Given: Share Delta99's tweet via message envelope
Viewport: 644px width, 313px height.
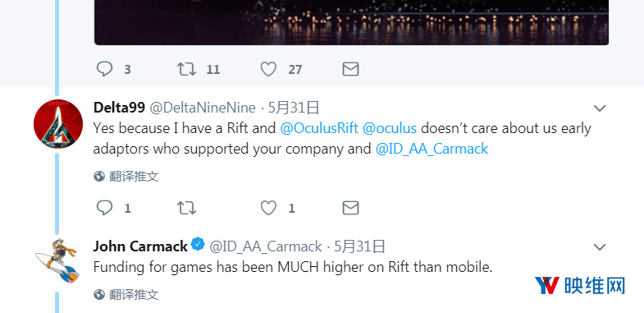Looking at the screenshot, I should (351, 208).
